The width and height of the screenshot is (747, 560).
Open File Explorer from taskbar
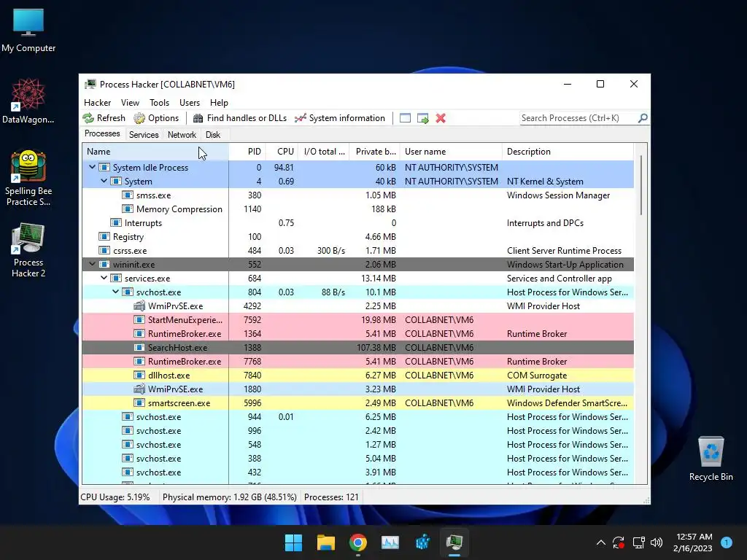coord(326,542)
